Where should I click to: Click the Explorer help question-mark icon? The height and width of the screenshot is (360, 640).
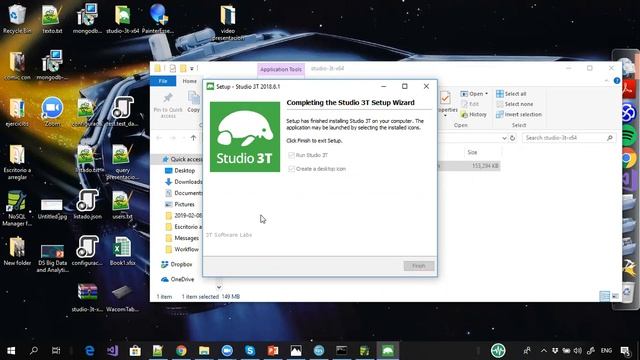pyautogui.click(x=617, y=81)
